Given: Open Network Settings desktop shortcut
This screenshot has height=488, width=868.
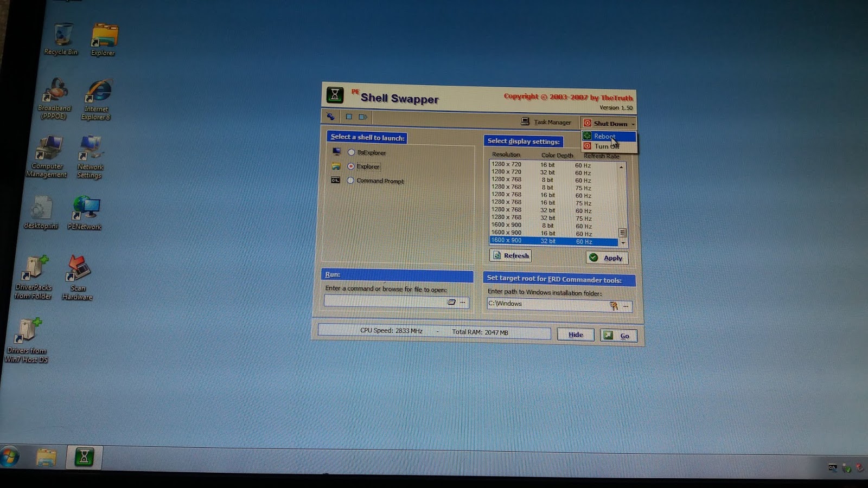Looking at the screenshot, I should click(x=90, y=157).
